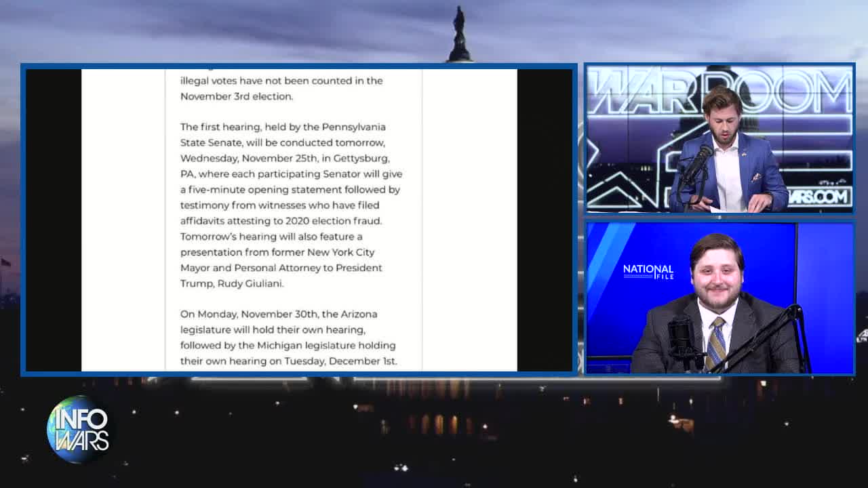Click the text 'followed by the Michigan legislature holding'
The image size is (868, 488).
(288, 346)
